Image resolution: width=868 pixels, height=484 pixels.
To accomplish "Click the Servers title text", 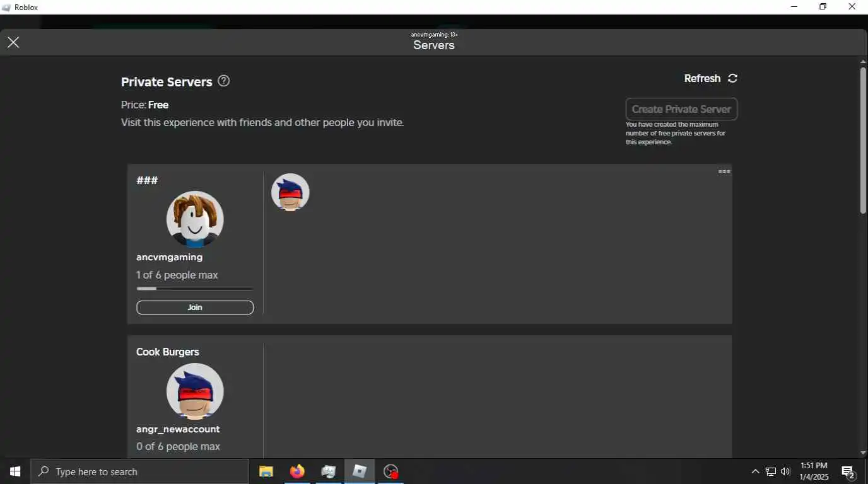I will pos(434,45).
